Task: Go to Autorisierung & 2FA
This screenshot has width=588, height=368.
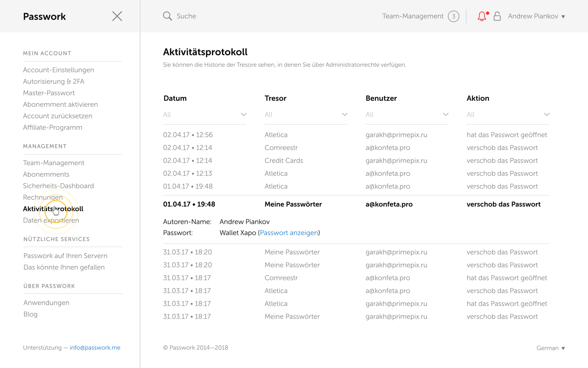Action: tap(54, 81)
